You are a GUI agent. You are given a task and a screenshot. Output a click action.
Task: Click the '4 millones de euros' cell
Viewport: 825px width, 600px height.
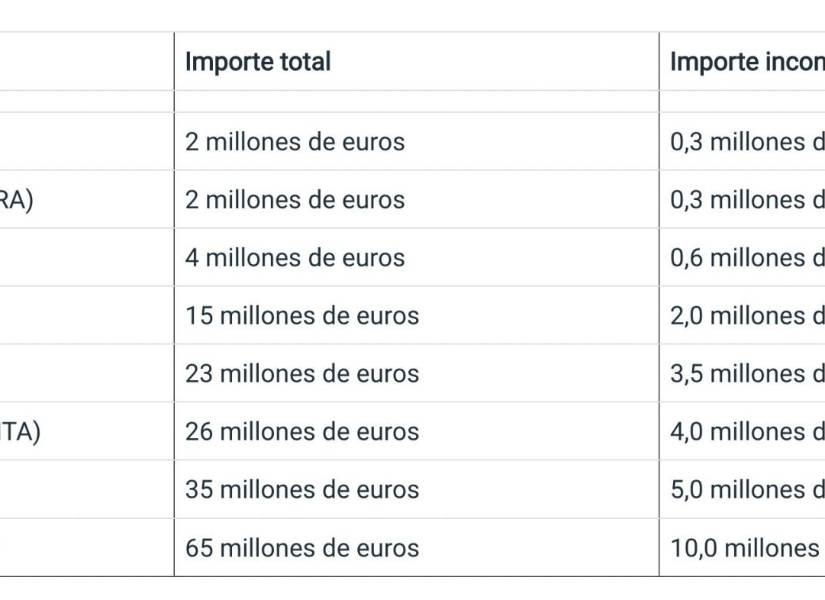point(295,258)
